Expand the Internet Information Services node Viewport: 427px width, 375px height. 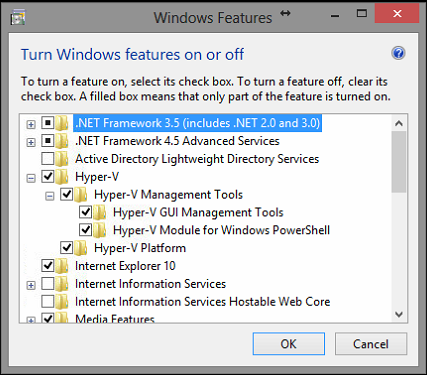click(31, 286)
